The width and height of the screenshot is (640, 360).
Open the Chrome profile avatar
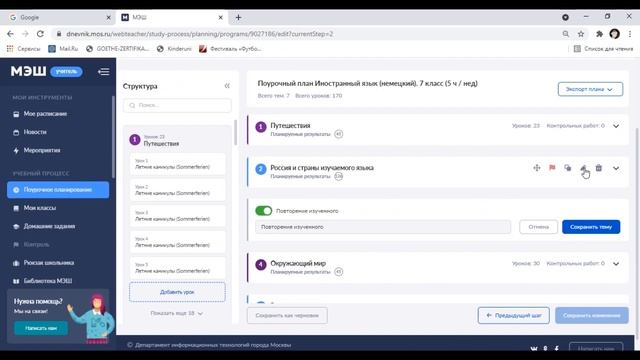(614, 34)
